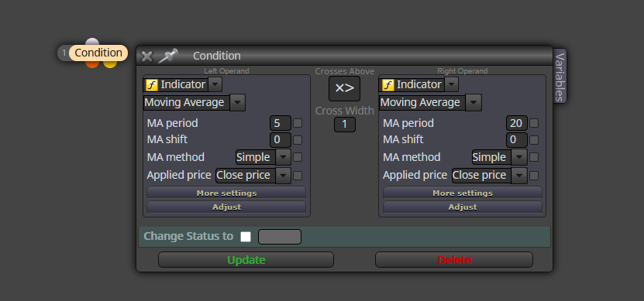Click More settings in Left Operand
Image resolution: width=644 pixels, height=301 pixels.
pos(226,193)
